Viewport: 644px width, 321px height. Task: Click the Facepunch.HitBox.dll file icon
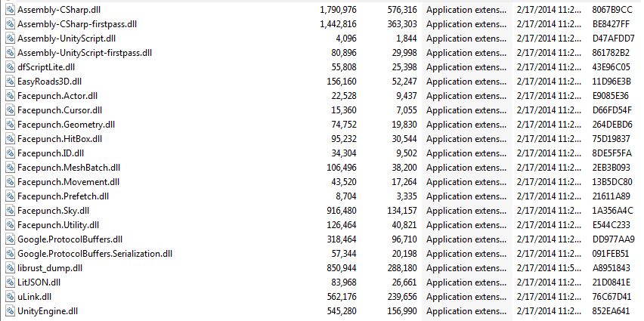tap(10, 139)
